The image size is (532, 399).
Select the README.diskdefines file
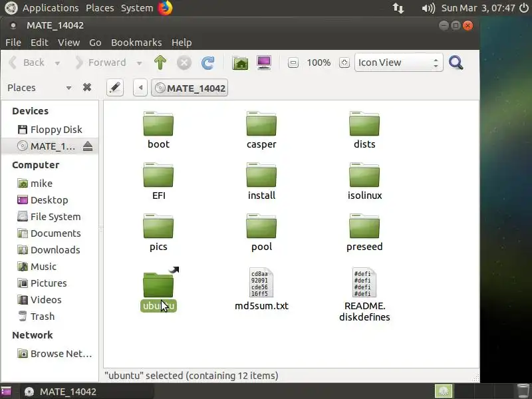click(364, 295)
